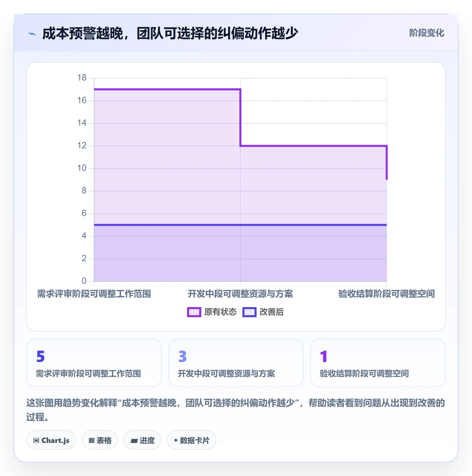Click the description paragraph starting 这张图用趋势变化
472x476 pixels.
(236, 410)
